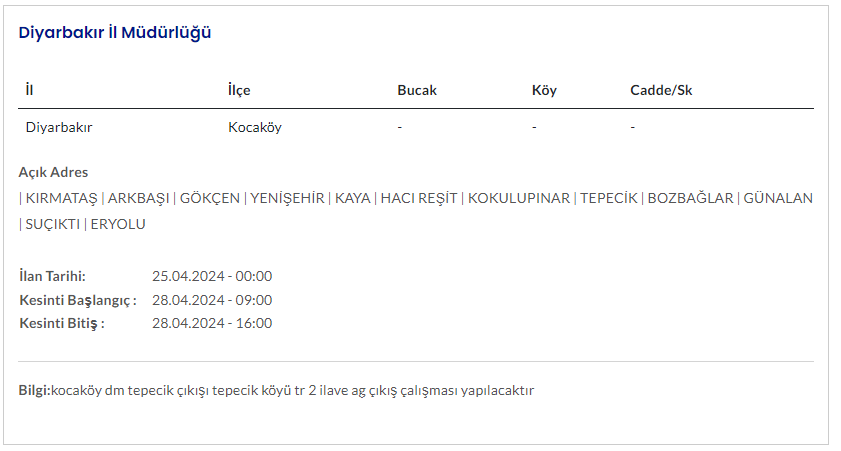Screen dimensions: 841x451
Task: Select the Kocaköy district cell
Action: (255, 127)
